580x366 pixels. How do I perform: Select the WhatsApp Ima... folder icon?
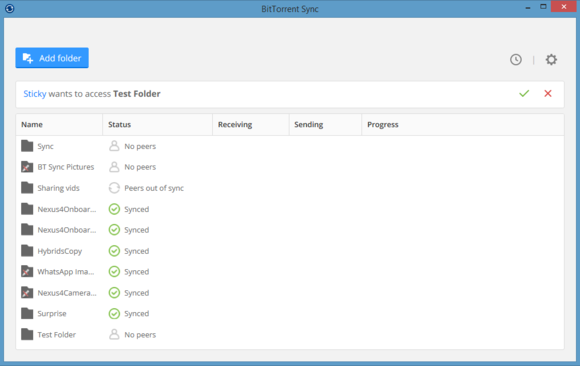click(x=27, y=271)
